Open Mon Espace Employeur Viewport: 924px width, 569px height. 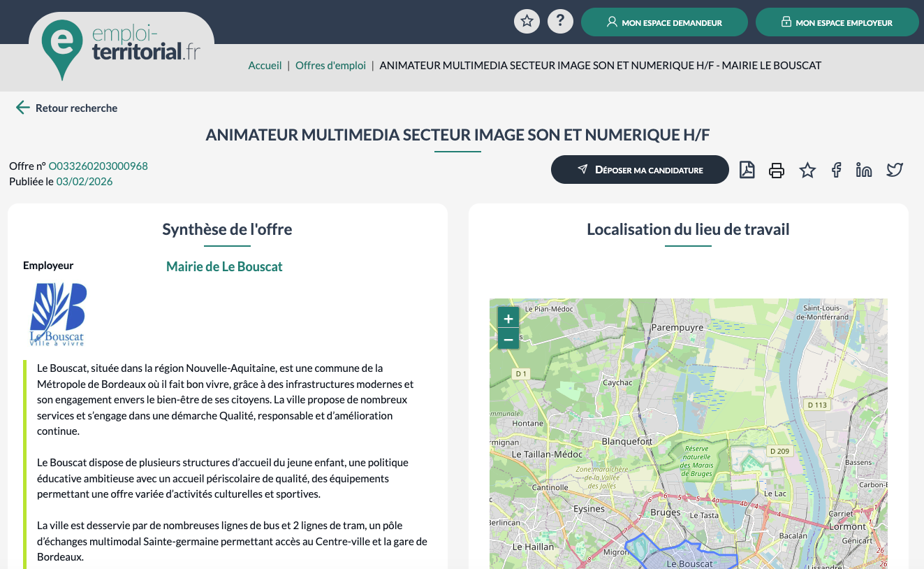point(837,22)
